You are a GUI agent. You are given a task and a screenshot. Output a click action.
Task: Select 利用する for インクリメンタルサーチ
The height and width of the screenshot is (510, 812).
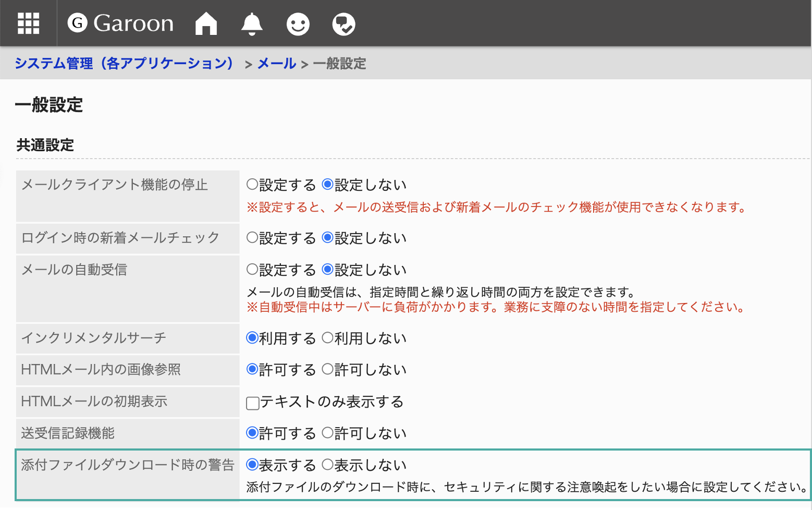tap(252, 338)
